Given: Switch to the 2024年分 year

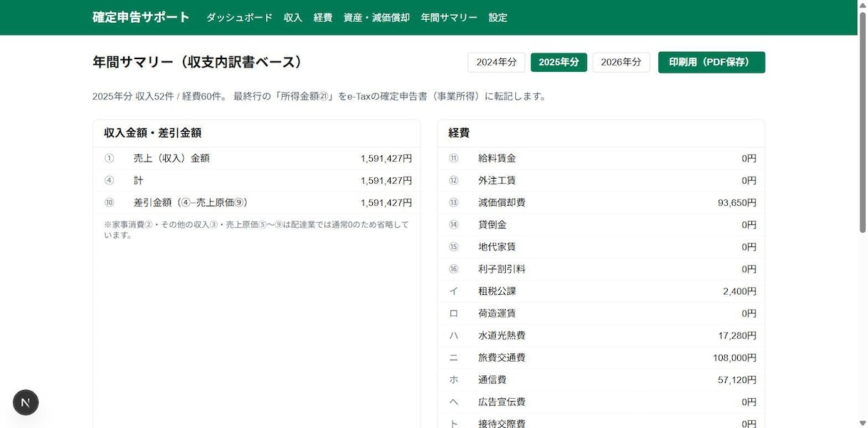Looking at the screenshot, I should pyautogui.click(x=497, y=62).
